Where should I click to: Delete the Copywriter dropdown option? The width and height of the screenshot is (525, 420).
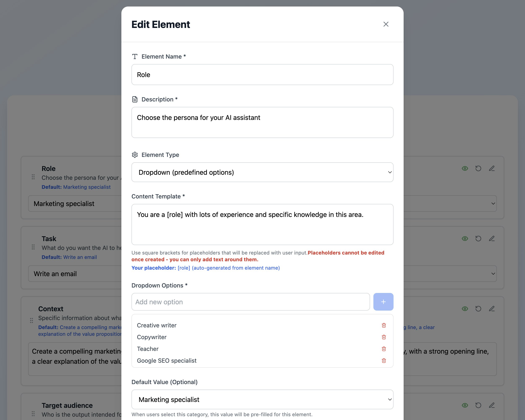384,337
